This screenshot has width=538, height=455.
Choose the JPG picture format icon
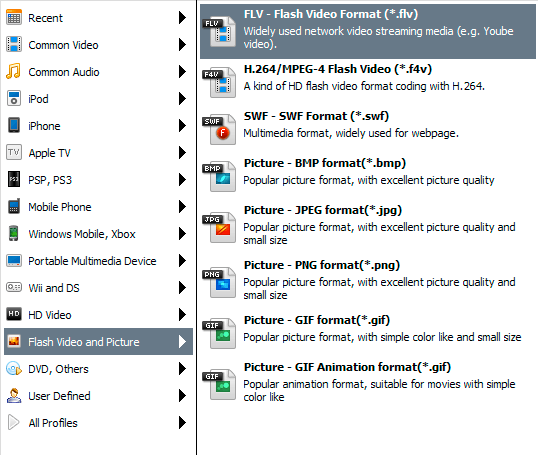pos(219,227)
